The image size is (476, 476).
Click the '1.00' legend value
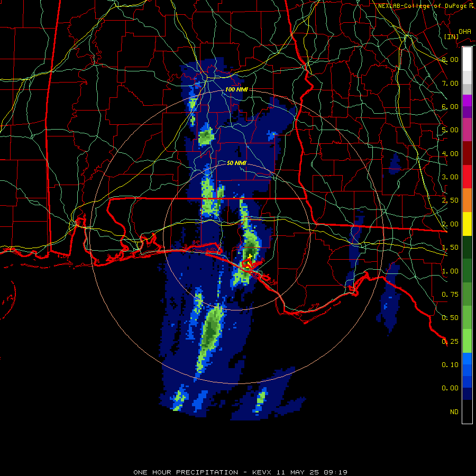[x=450, y=271]
